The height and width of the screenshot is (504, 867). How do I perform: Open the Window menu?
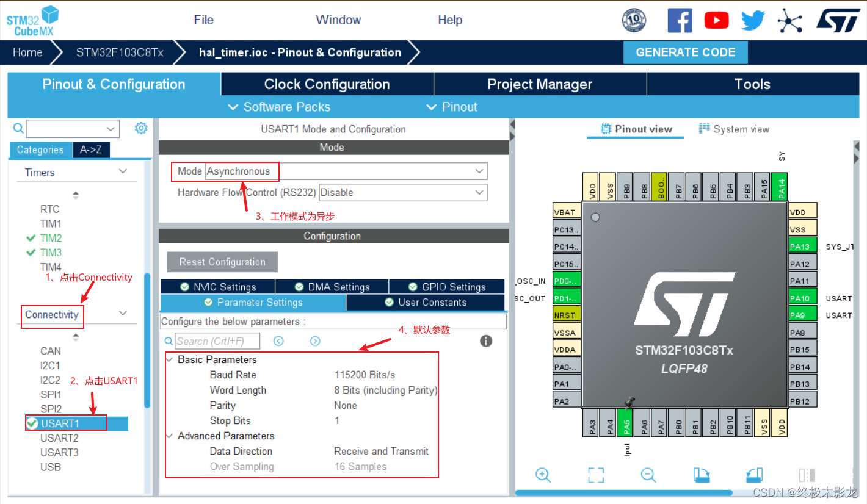[338, 20]
